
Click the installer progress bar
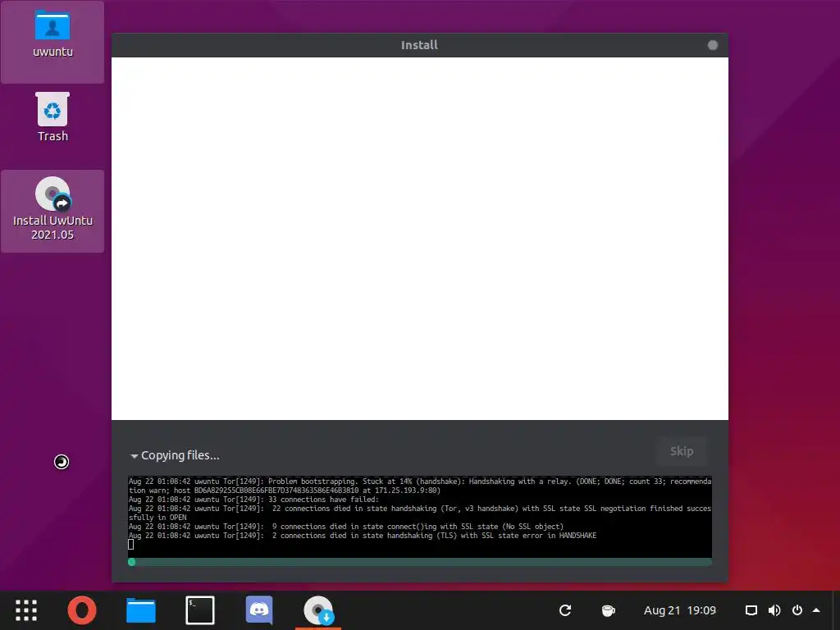pyautogui.click(x=420, y=561)
